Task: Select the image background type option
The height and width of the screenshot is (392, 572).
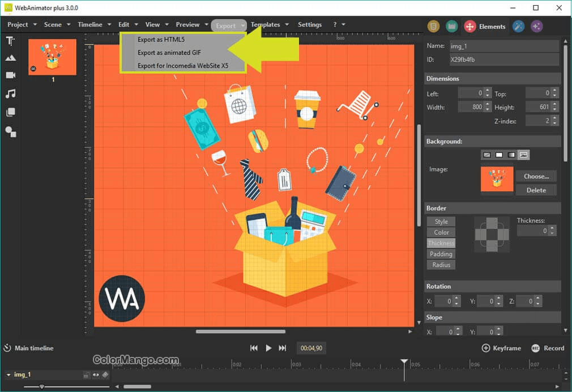Action: point(524,154)
